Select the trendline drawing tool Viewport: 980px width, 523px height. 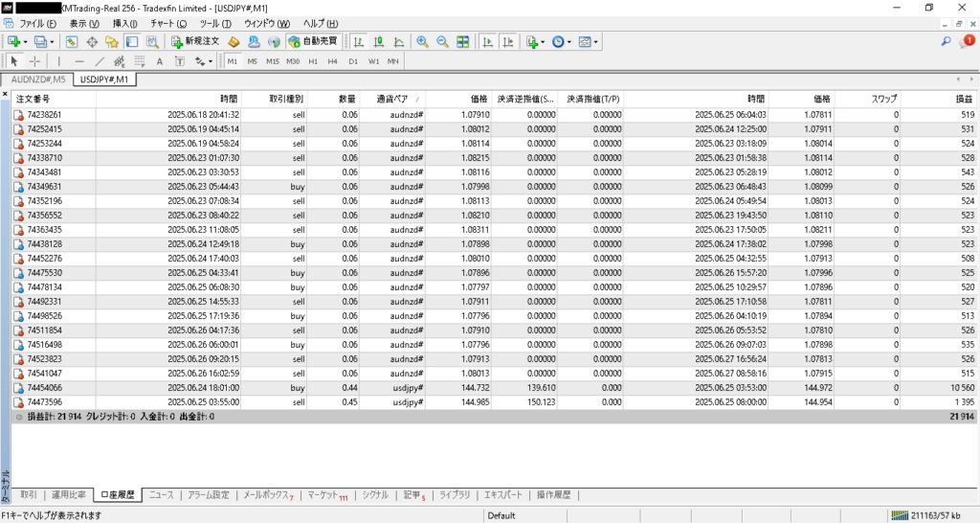pyautogui.click(x=100, y=61)
